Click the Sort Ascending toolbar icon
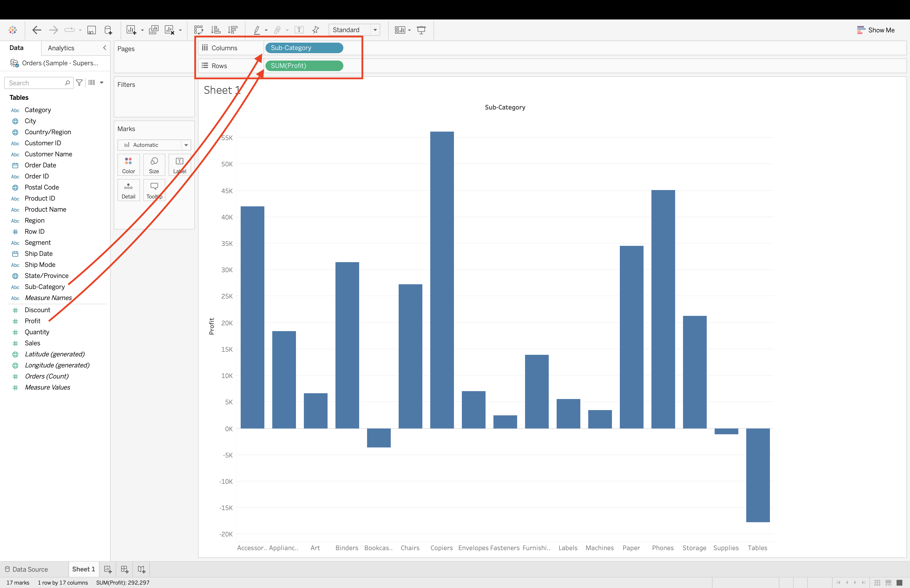 [216, 30]
